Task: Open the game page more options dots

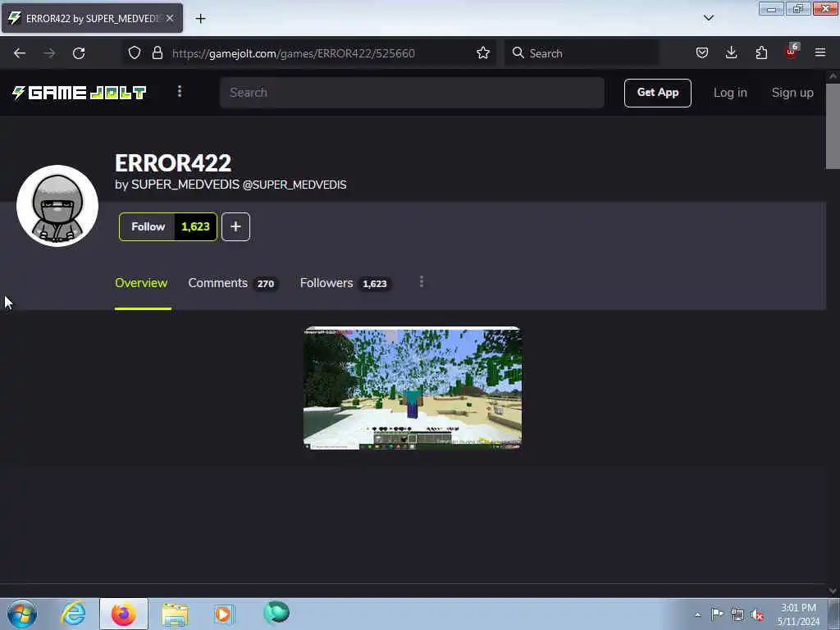Action: (422, 282)
